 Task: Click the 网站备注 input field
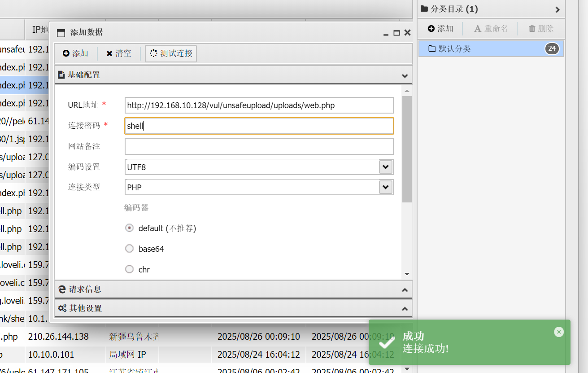tap(259, 147)
